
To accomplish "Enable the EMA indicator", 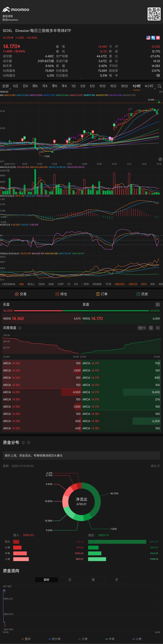I will (x=42, y=284).
